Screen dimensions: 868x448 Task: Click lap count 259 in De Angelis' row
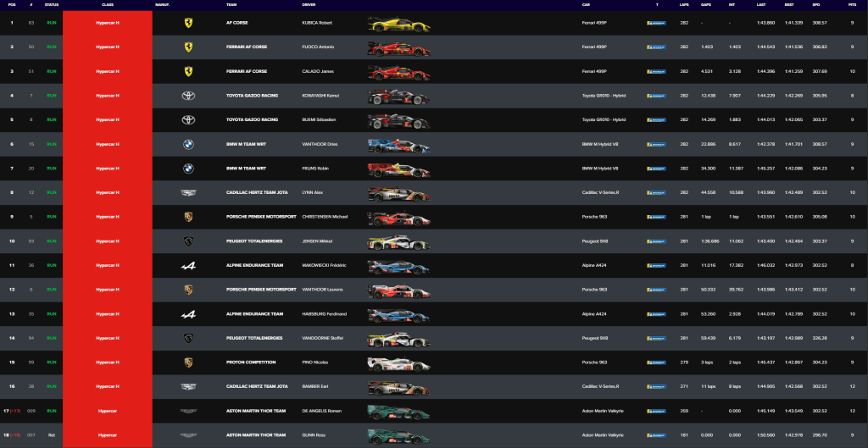684,411
